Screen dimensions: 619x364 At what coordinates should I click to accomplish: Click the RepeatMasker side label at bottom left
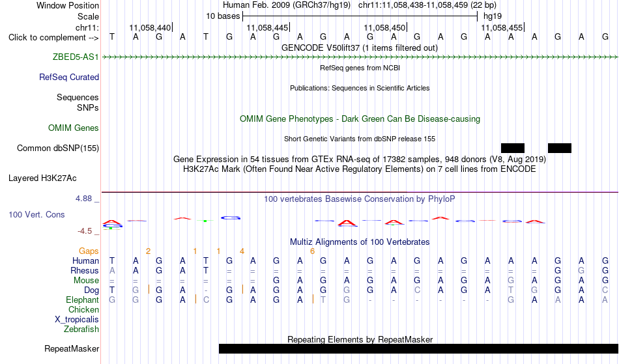(72, 348)
